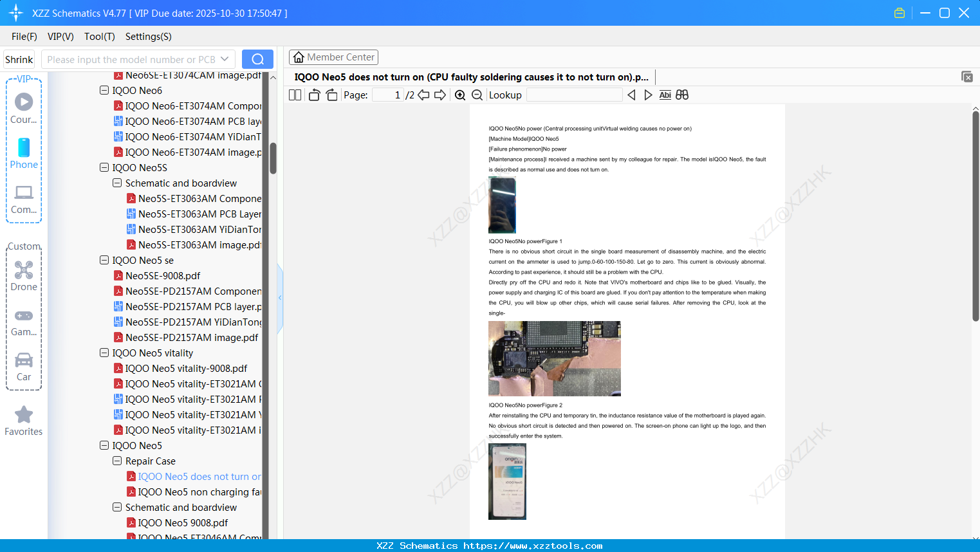
Task: Click the dark phone photo in document
Action: [502, 205]
